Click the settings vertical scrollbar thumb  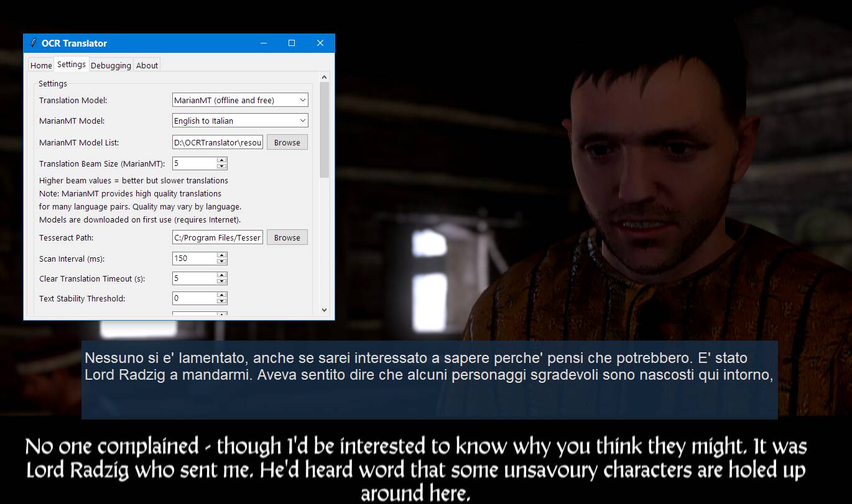pos(324,131)
